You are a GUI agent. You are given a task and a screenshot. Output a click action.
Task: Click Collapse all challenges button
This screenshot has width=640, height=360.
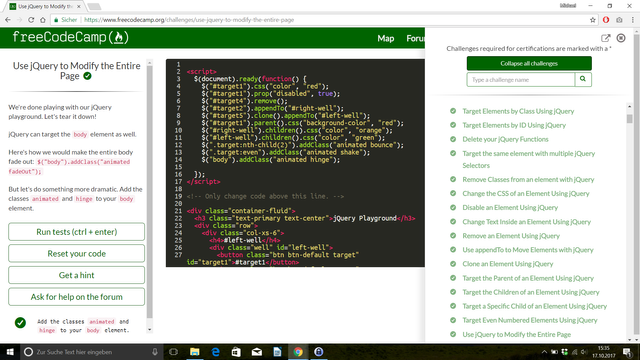[x=529, y=63]
